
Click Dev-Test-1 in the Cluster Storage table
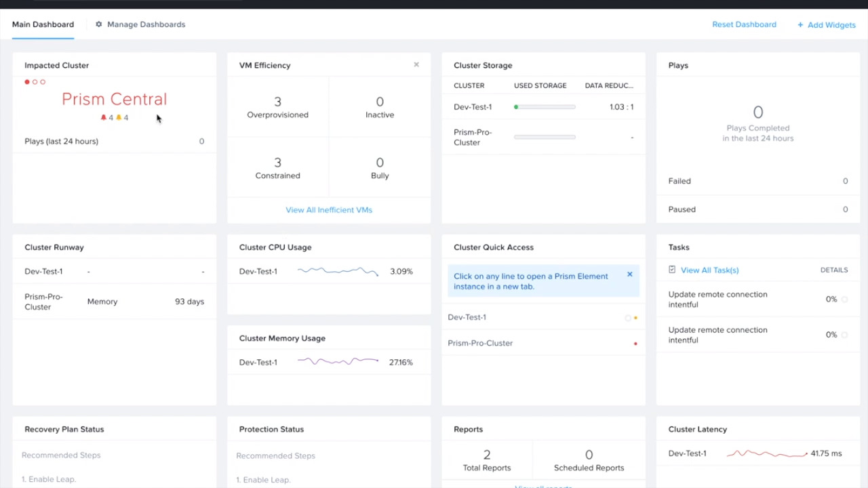[473, 107]
